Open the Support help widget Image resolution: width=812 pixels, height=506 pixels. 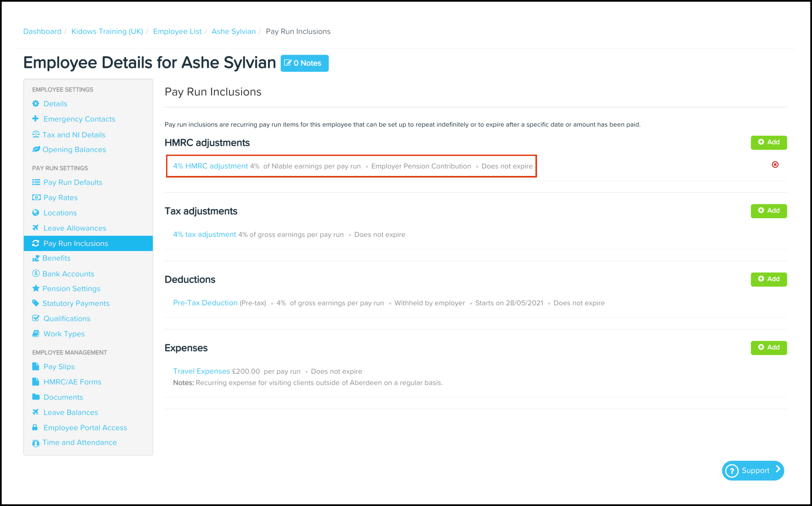[x=753, y=471]
